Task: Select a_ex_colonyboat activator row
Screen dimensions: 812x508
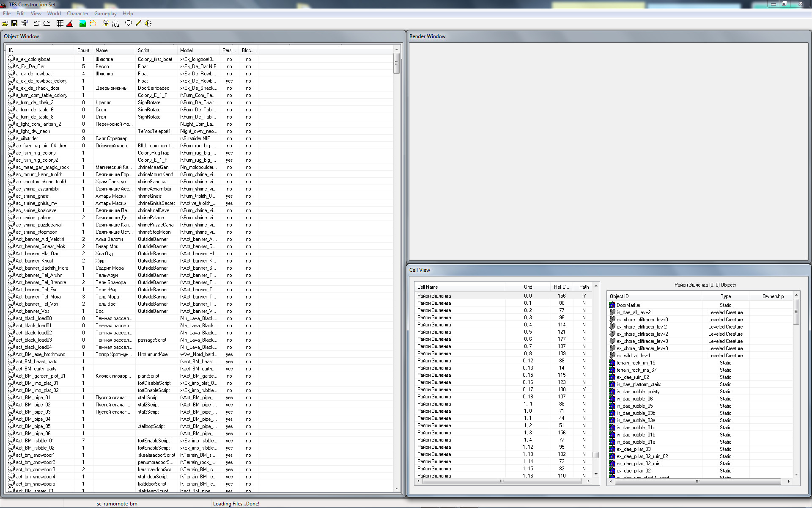Action: tap(133, 59)
